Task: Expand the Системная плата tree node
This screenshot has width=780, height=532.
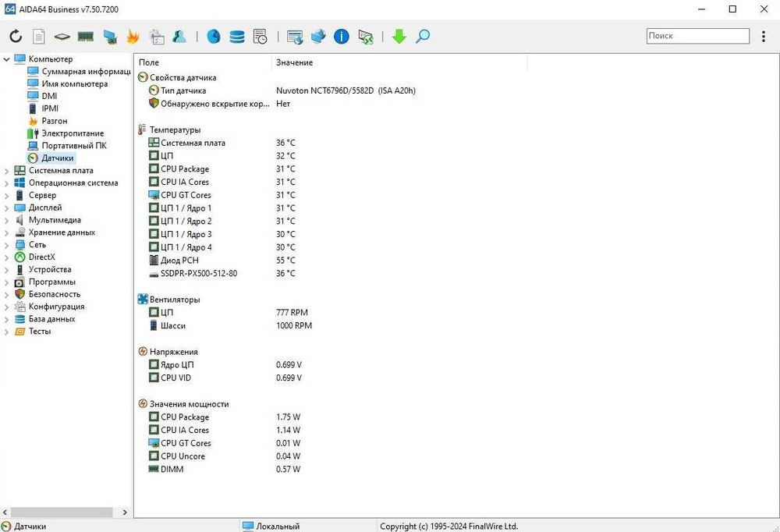Action: tap(6, 171)
